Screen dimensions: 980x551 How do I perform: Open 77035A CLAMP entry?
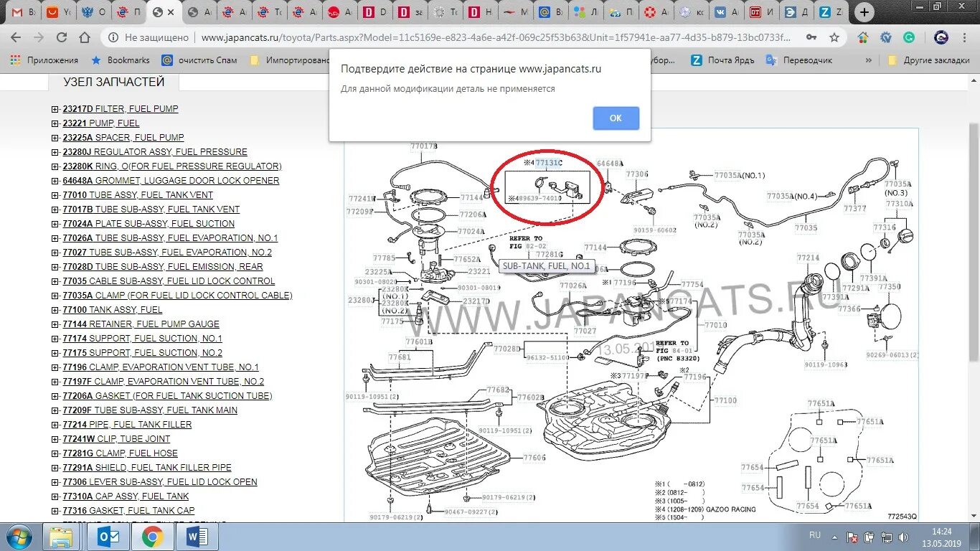(x=177, y=296)
